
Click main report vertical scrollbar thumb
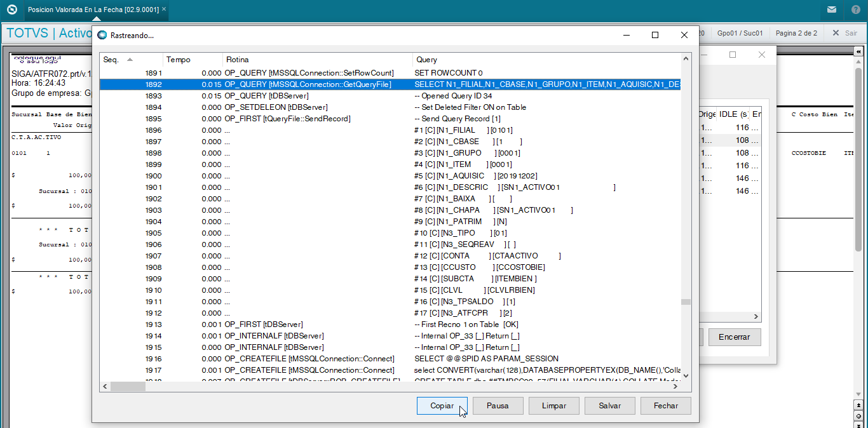858,159
